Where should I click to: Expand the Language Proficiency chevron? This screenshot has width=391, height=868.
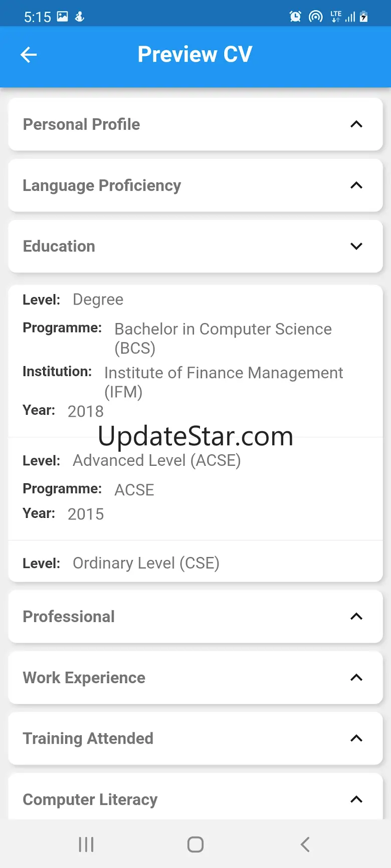[356, 185]
